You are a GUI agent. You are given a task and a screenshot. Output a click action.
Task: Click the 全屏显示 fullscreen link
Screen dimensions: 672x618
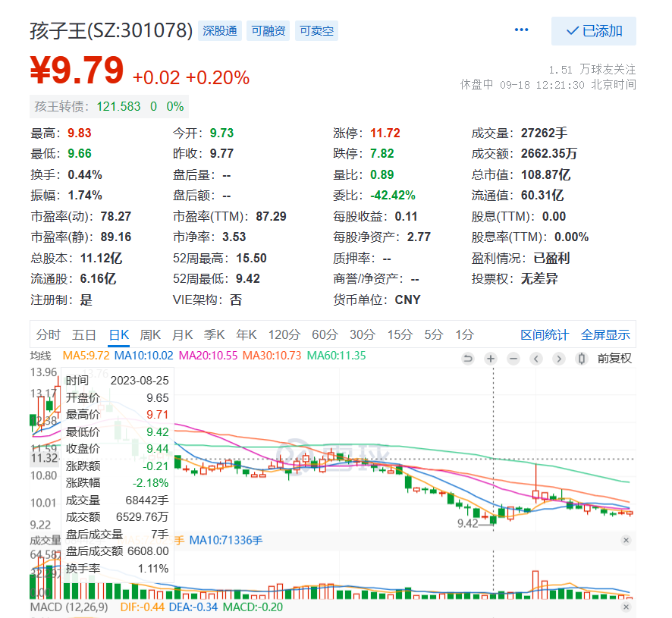[605, 334]
